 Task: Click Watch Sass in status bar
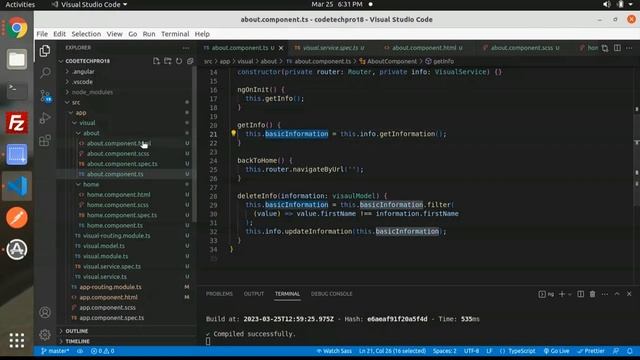click(334, 351)
